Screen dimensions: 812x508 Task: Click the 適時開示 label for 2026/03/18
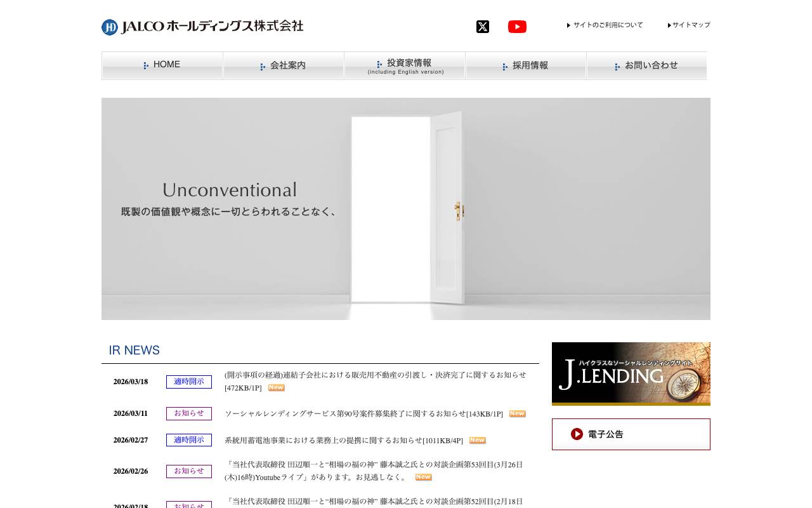[188, 382]
